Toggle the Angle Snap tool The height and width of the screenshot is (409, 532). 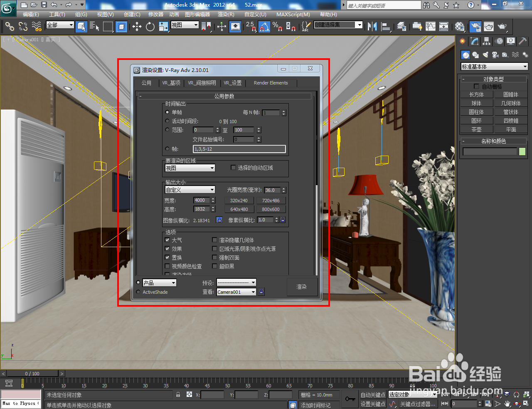pyautogui.click(x=264, y=27)
